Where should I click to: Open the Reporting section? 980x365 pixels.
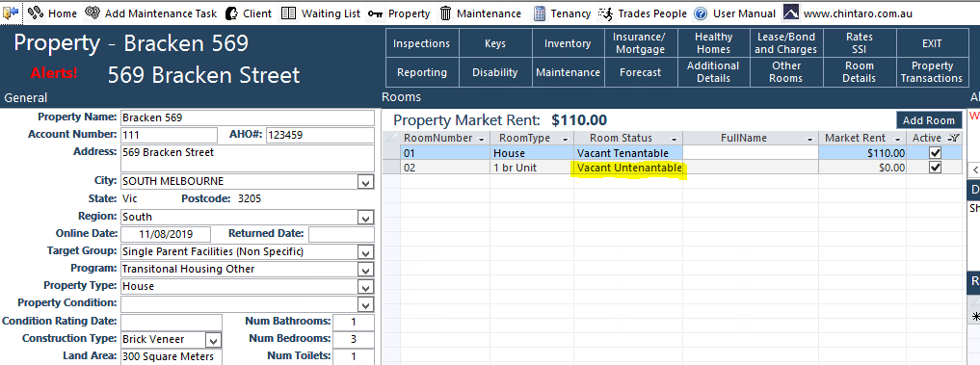coord(422,72)
